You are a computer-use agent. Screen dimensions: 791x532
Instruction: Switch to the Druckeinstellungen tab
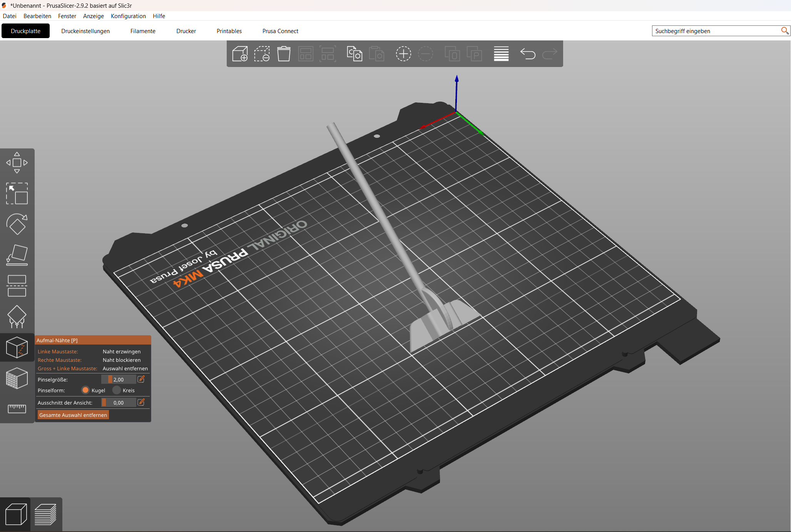(85, 31)
